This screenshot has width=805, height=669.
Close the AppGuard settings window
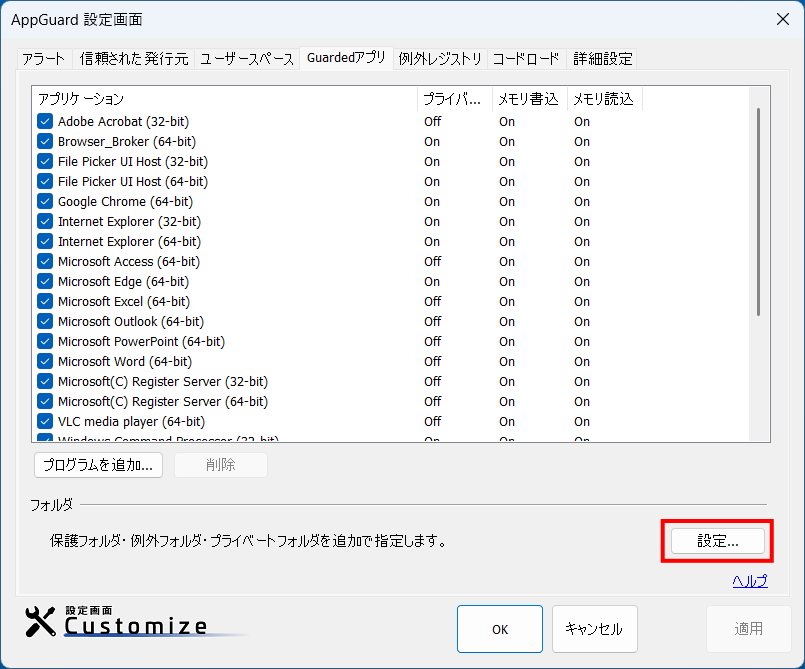782,19
